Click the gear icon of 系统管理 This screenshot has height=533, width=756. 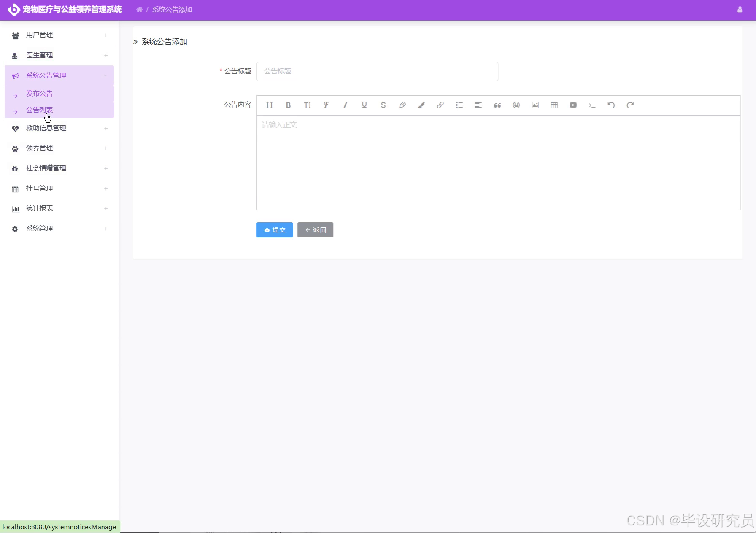click(x=15, y=229)
